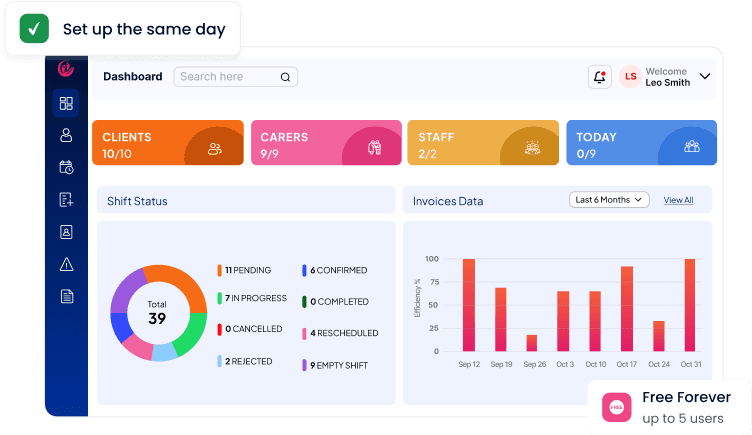Image resolution: width=752 pixels, height=435 pixels.
Task: Open the warning triangle alerts icon
Action: coord(66,264)
